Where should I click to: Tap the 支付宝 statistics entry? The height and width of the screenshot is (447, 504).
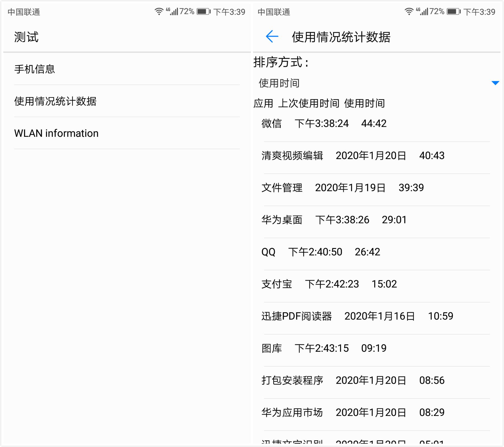click(x=328, y=284)
